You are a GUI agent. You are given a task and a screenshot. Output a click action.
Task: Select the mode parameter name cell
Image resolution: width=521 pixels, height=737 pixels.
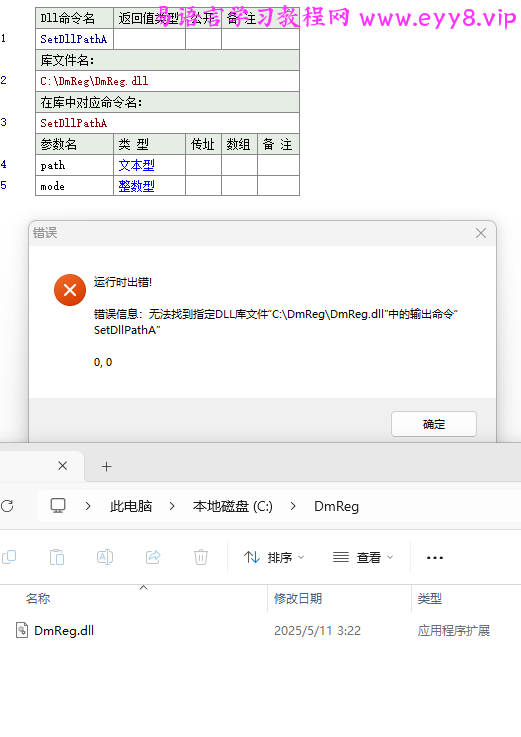tap(74, 186)
